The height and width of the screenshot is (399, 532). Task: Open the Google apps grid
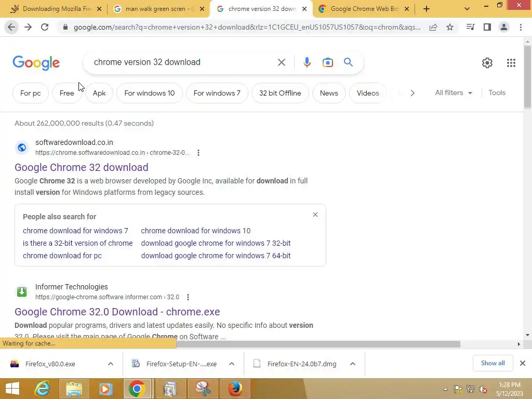pos(511,63)
